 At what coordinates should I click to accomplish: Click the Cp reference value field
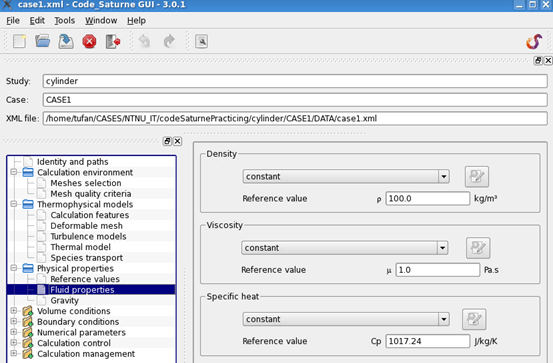coord(427,341)
